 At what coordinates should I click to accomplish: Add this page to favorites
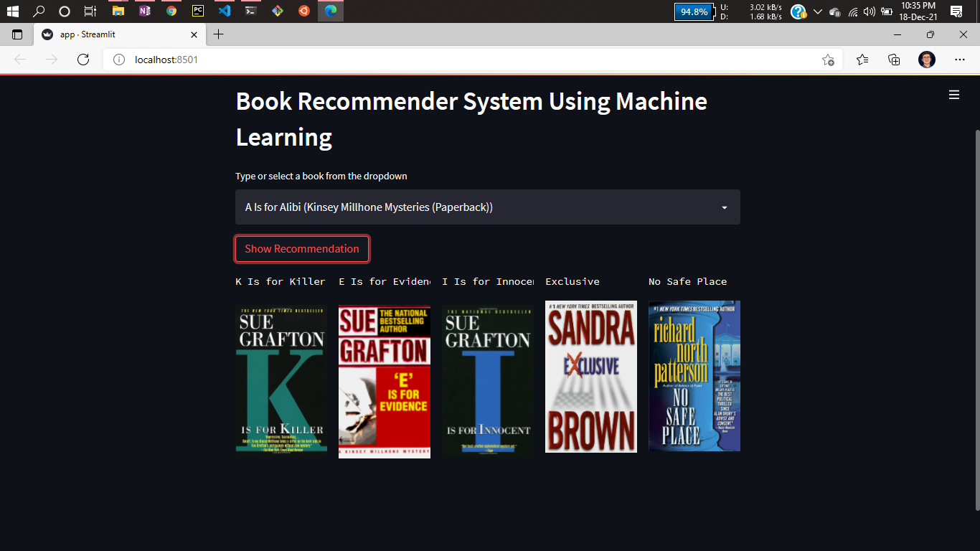point(828,60)
